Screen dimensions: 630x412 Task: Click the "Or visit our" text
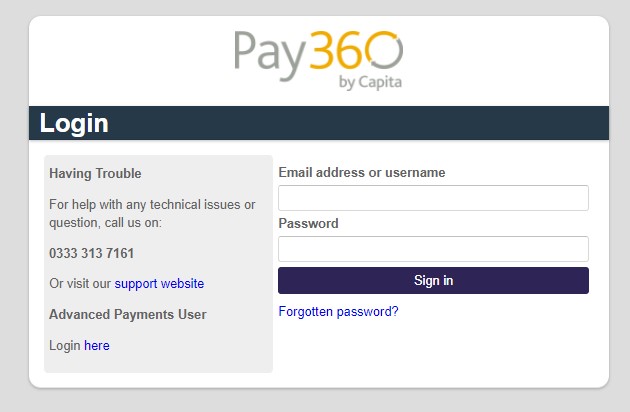point(80,284)
